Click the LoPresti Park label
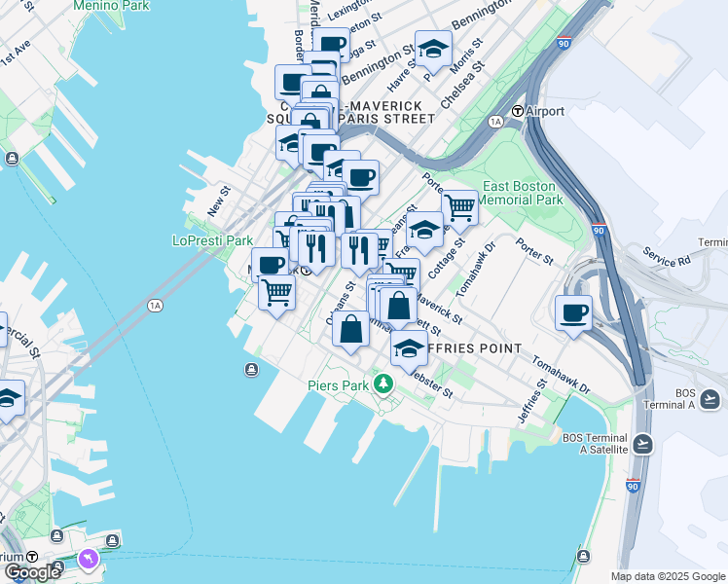This screenshot has height=584, width=728. [x=212, y=240]
